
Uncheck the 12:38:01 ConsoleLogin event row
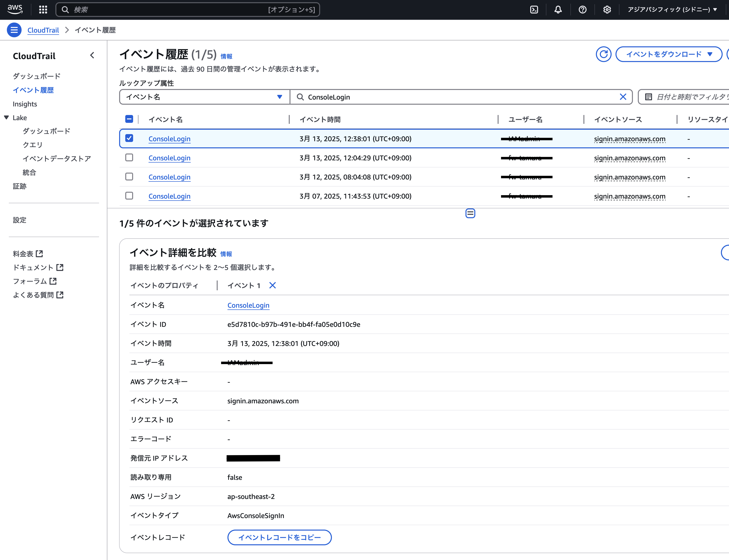129,138
